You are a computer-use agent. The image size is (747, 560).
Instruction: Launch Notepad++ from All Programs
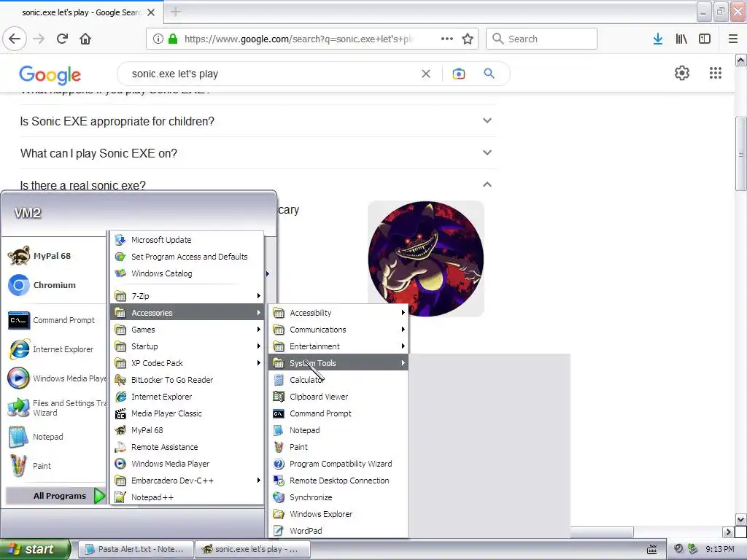click(187, 497)
